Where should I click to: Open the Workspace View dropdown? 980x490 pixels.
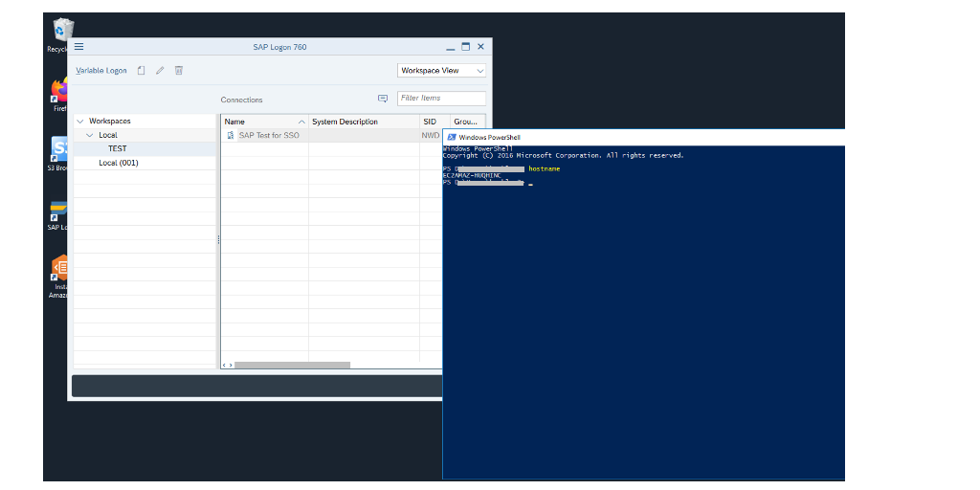tap(441, 71)
